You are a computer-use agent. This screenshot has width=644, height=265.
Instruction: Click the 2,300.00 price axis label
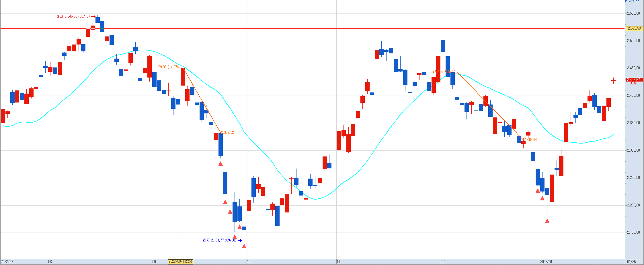point(633,150)
